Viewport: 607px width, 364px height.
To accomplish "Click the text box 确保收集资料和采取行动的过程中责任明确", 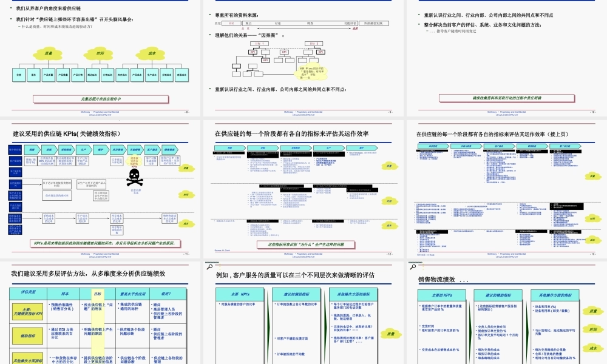I will [507, 98].
